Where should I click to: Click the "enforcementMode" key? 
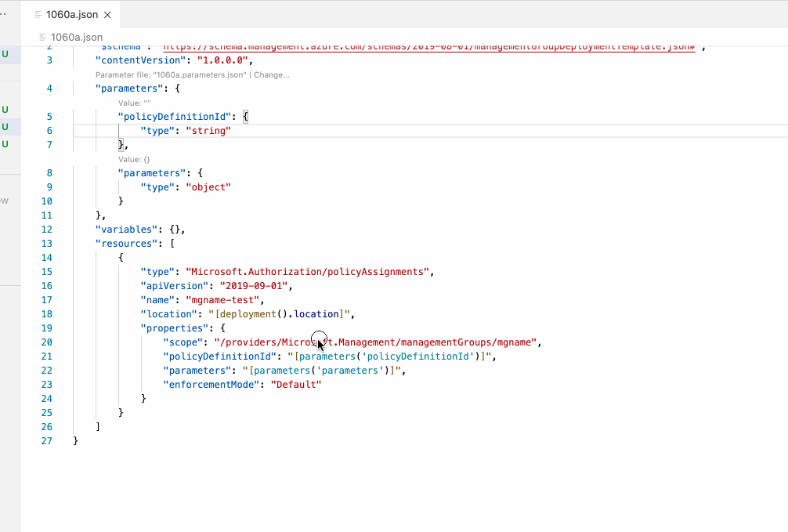(211, 384)
